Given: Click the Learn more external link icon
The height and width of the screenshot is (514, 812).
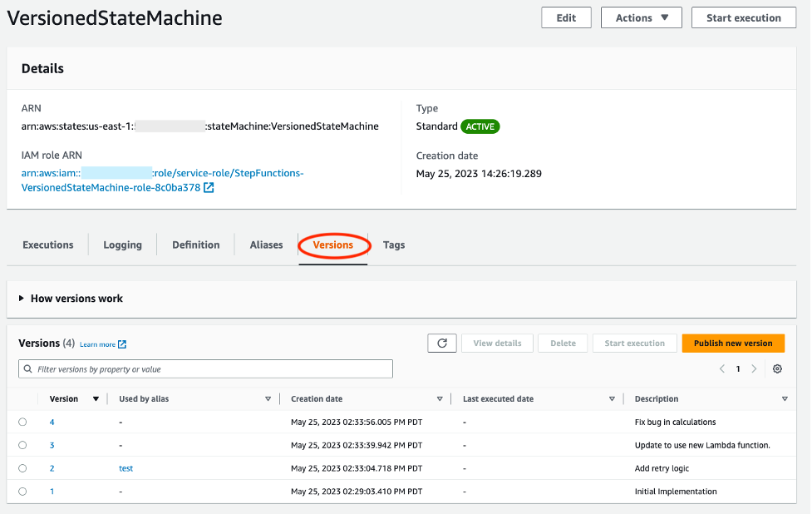Looking at the screenshot, I should tap(122, 344).
